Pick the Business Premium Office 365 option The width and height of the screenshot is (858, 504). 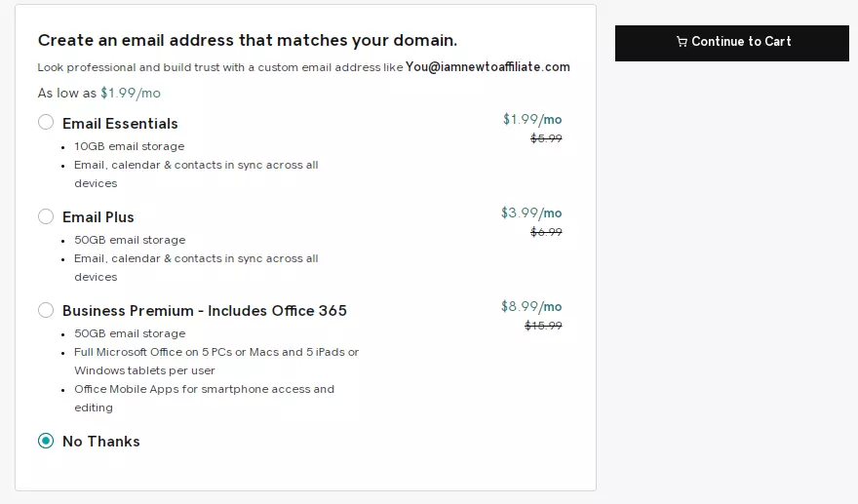coord(46,310)
